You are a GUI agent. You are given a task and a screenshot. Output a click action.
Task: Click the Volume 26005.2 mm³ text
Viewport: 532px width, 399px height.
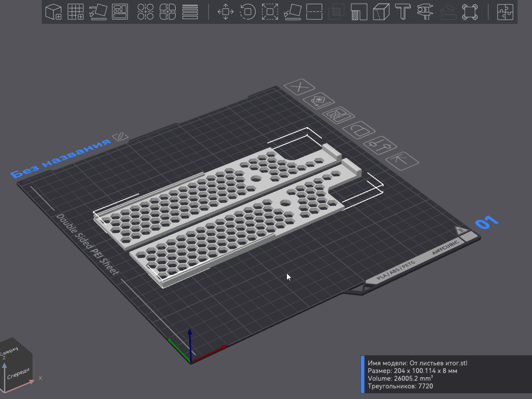400,379
